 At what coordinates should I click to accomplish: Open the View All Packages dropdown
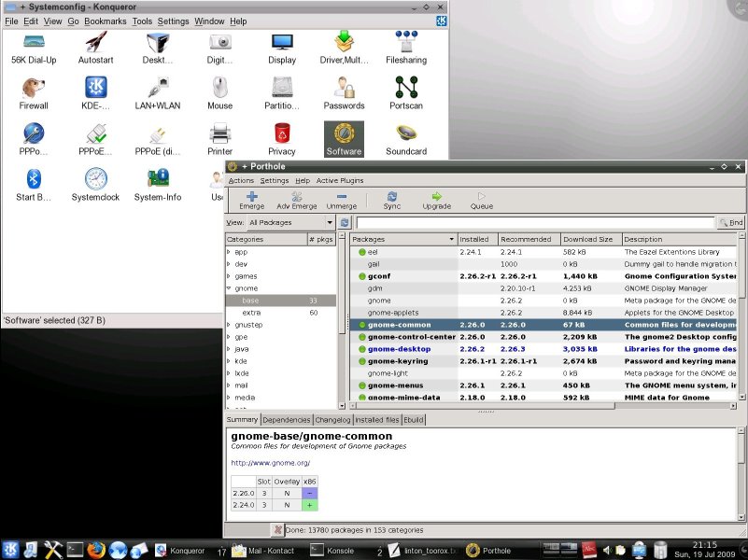290,222
